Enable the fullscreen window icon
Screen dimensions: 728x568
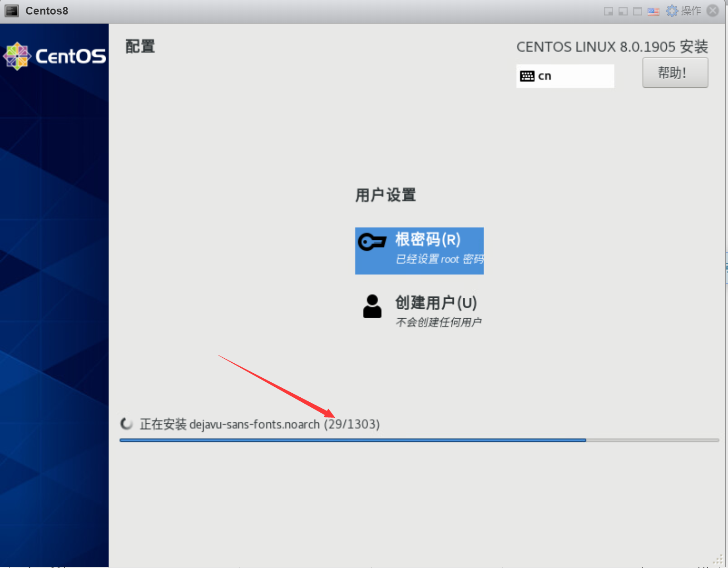click(x=637, y=11)
